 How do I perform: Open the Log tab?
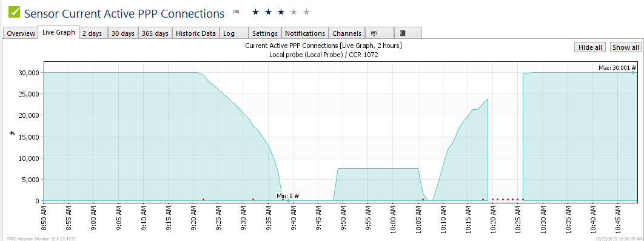[x=234, y=33]
